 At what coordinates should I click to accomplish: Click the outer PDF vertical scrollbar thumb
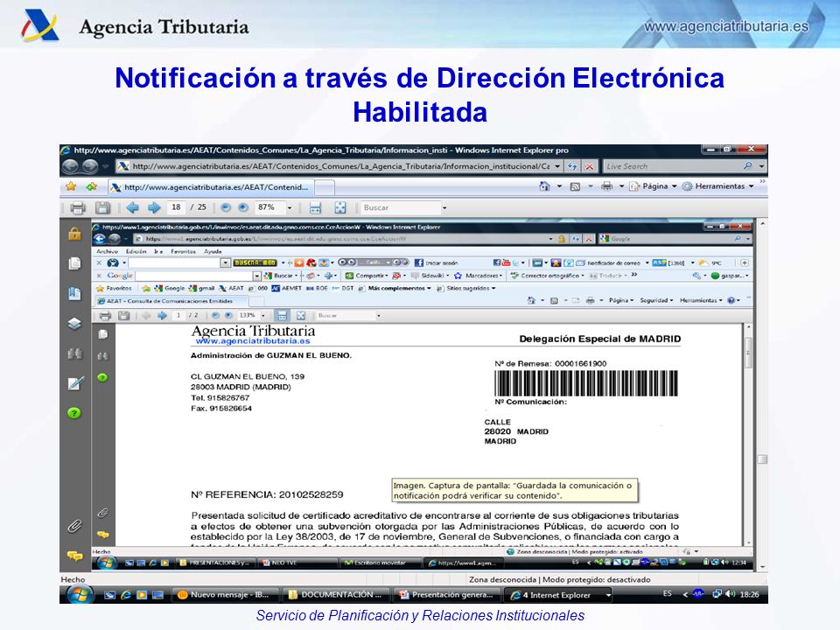pos(762,459)
